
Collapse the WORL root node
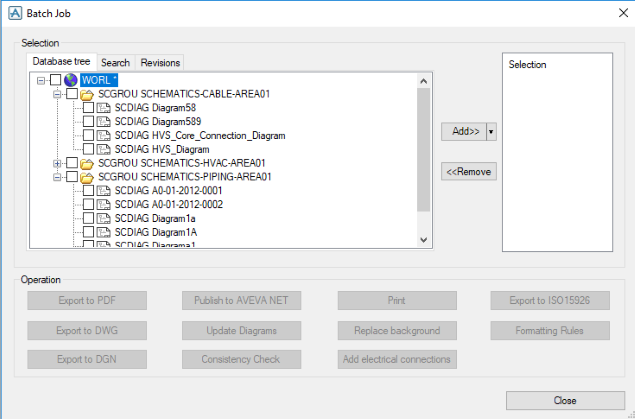pos(41,80)
